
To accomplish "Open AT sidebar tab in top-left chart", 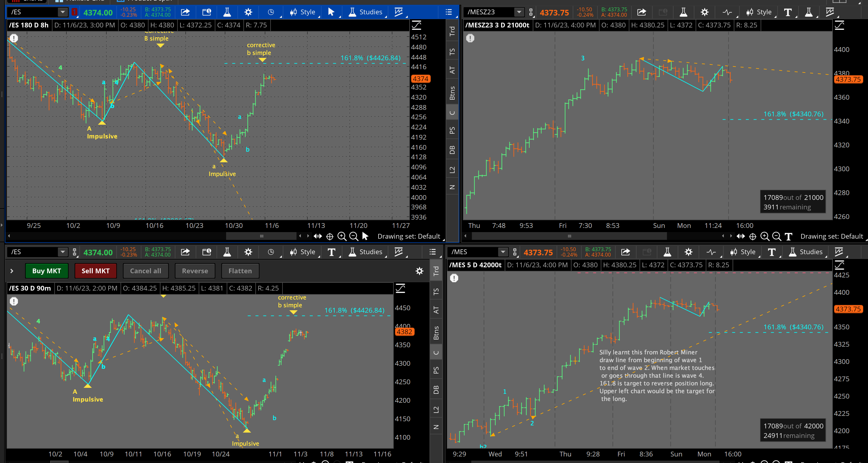I will pyautogui.click(x=452, y=70).
